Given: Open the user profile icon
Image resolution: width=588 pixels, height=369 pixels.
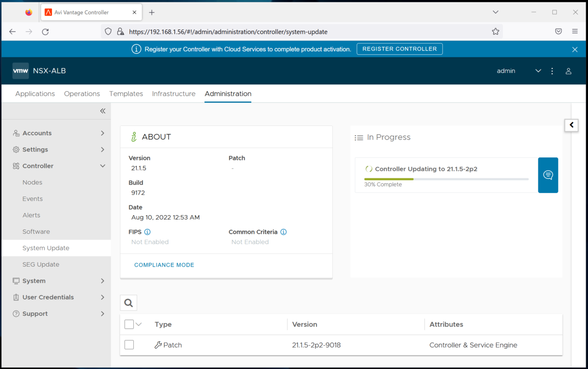Looking at the screenshot, I should tap(568, 71).
